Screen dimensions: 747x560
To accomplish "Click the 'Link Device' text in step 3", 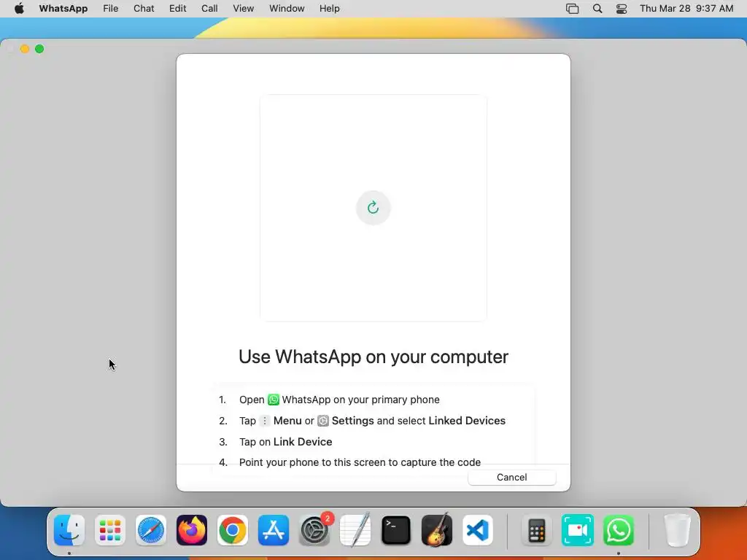I will tap(303, 441).
